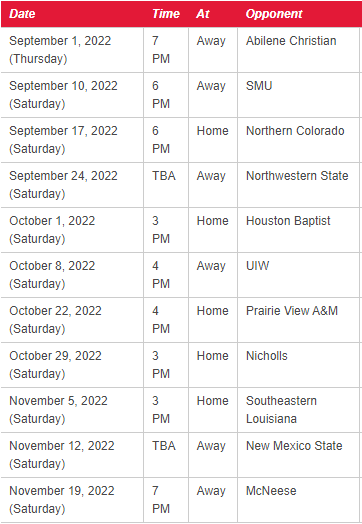Select the TBA time for September 24

(164, 176)
